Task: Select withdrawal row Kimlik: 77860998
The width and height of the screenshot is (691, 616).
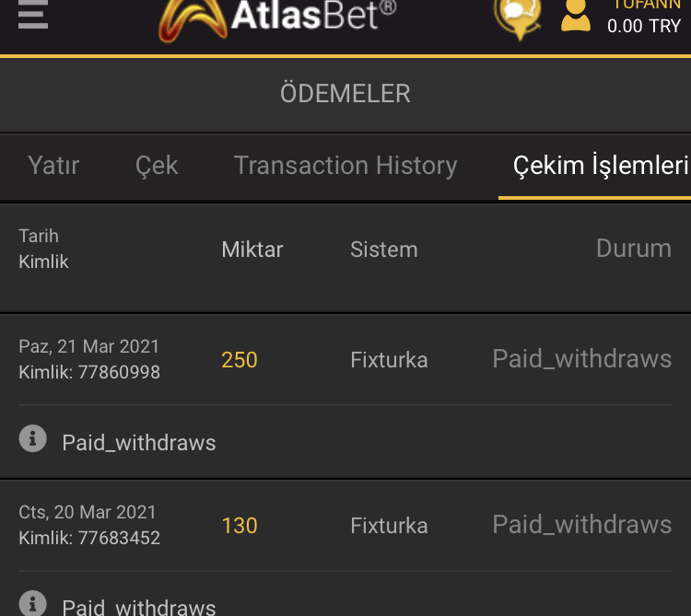Action: (89, 372)
